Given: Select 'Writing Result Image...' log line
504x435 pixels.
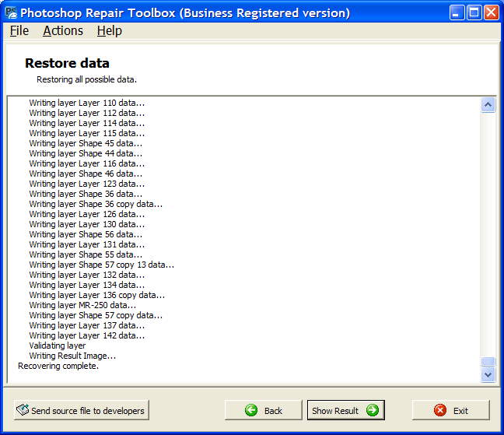Looking at the screenshot, I should click(72, 356).
